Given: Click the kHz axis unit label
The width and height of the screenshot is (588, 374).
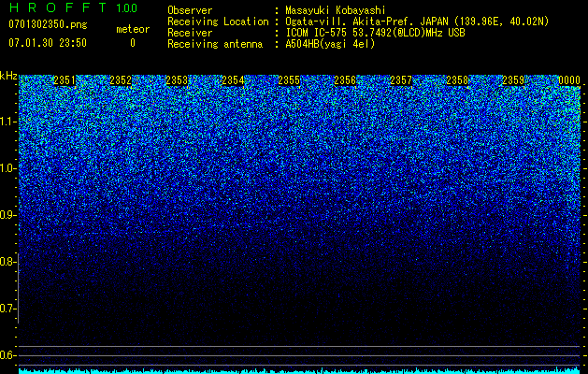Looking at the screenshot, I should click(8, 76).
